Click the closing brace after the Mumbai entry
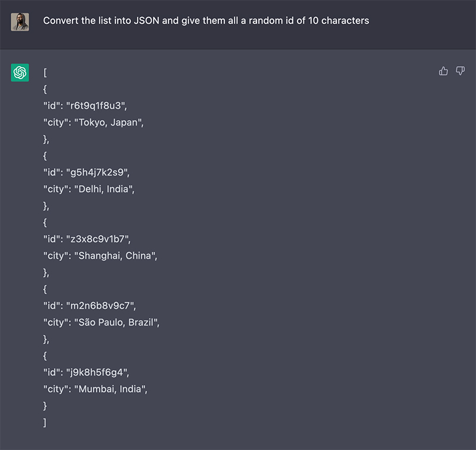The width and height of the screenshot is (476, 450). tap(45, 406)
